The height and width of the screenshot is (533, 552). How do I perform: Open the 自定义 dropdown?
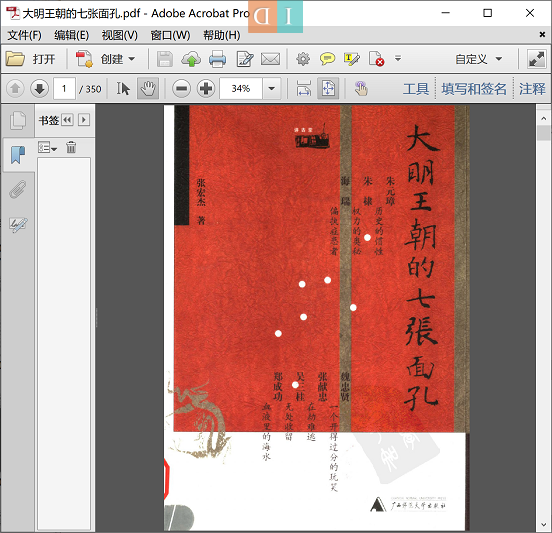pyautogui.click(x=479, y=59)
